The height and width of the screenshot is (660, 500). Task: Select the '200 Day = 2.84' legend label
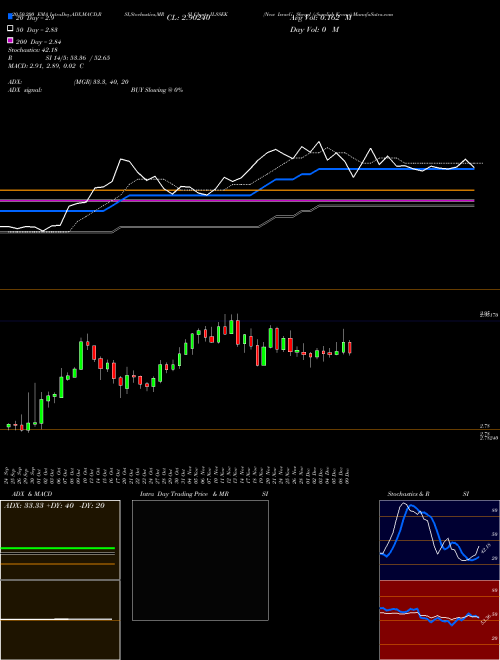(x=38, y=42)
